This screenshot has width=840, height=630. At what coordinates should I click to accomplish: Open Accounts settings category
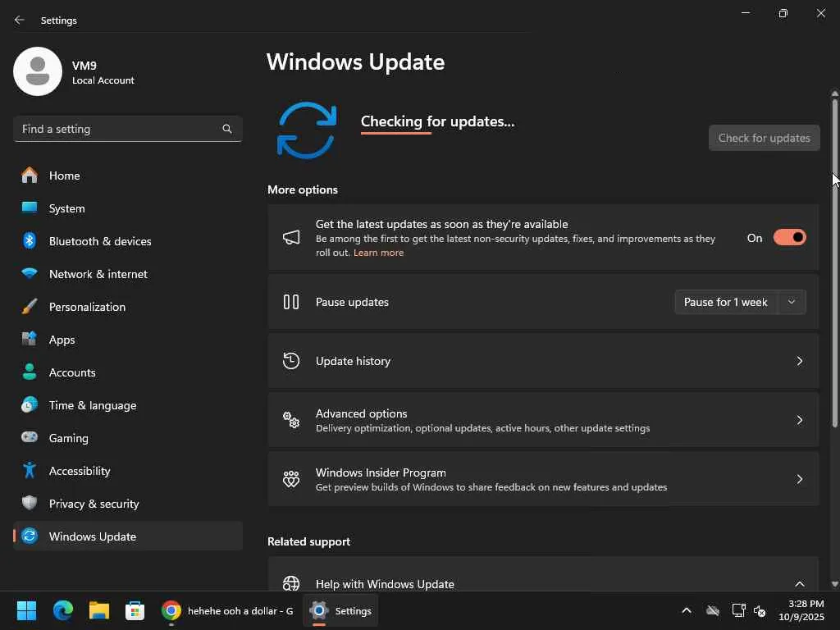[x=128, y=372]
